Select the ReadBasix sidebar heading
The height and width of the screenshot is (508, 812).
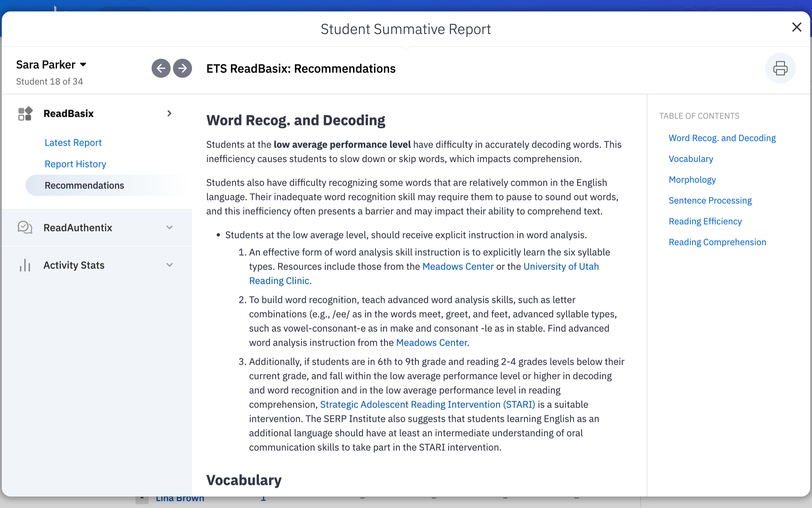[68, 114]
